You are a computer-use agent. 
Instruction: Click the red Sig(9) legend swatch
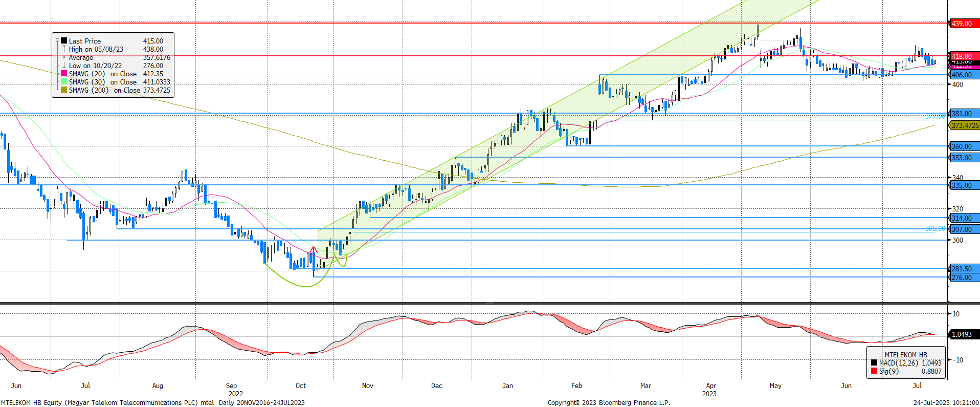(874, 371)
